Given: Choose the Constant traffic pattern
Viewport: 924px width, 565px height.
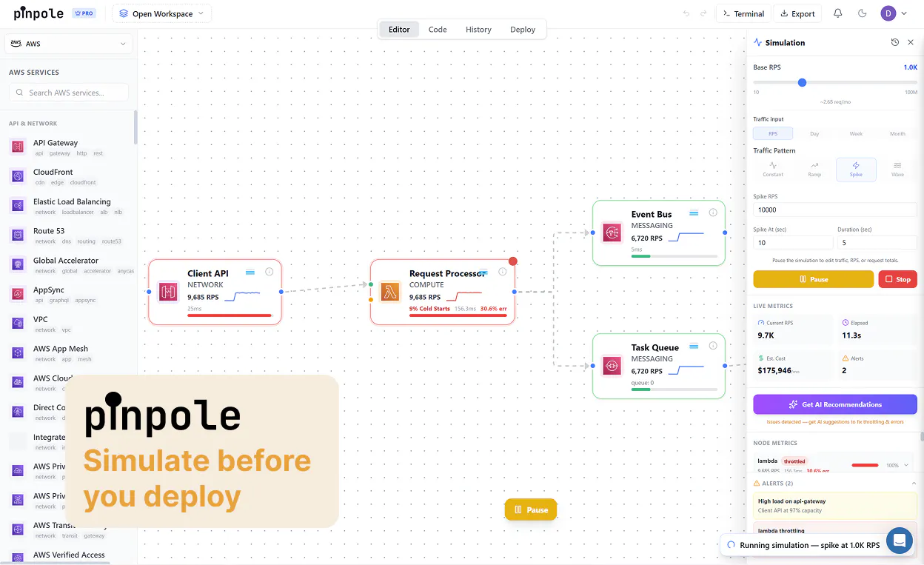Looking at the screenshot, I should [x=773, y=170].
